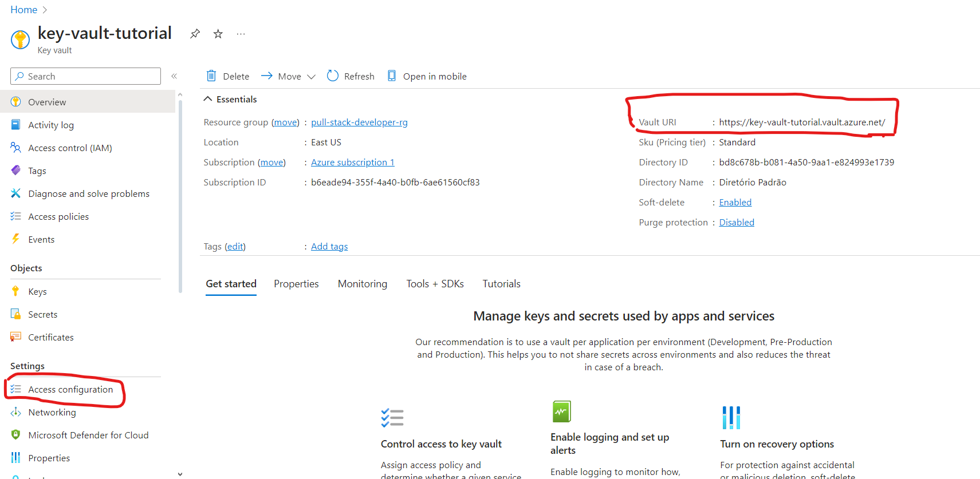Image resolution: width=980 pixels, height=479 pixels.
Task: Click the Tags edit link
Action: click(x=235, y=247)
